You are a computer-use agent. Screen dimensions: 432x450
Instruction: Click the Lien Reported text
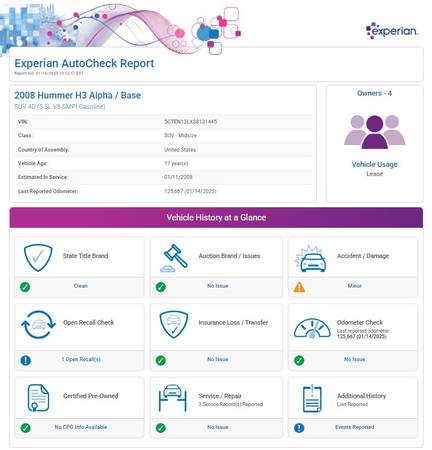(352, 404)
